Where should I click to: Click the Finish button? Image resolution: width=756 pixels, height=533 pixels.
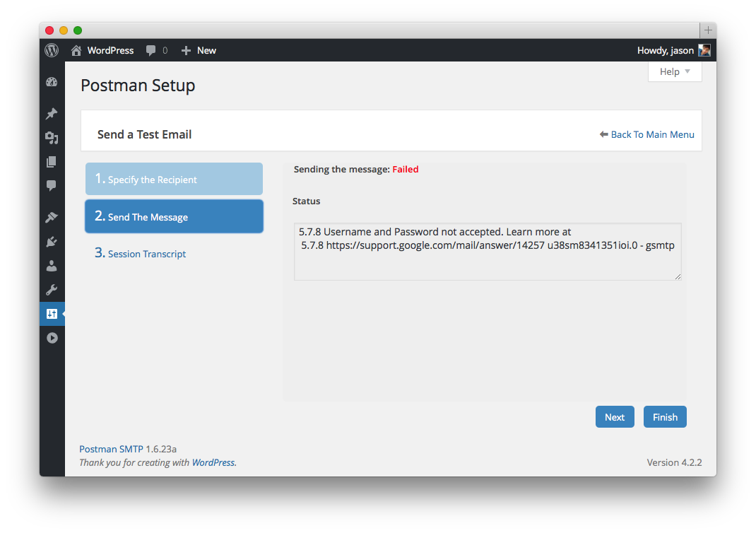coord(665,417)
